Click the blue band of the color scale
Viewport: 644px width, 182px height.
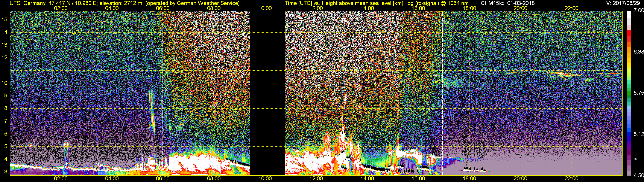coord(629,134)
